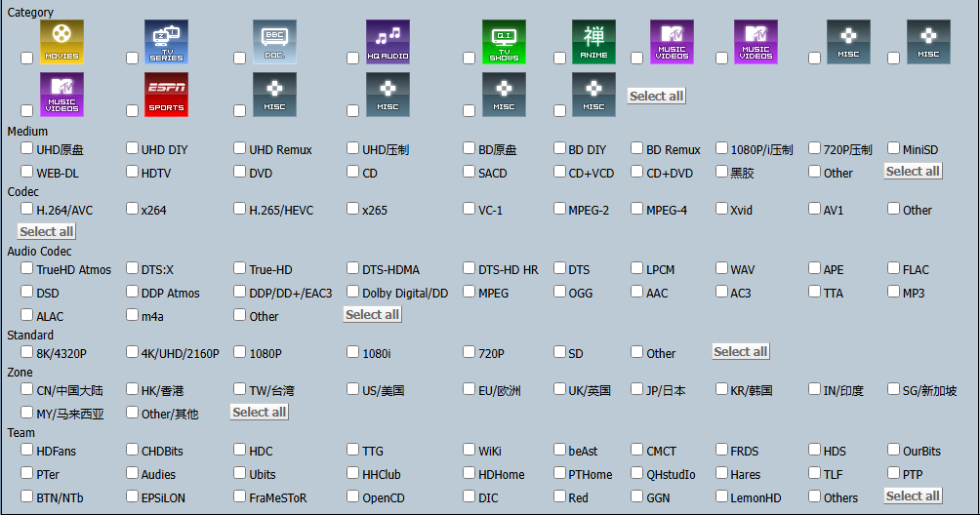The width and height of the screenshot is (980, 515).
Task: Click the Anime category icon
Action: [593, 41]
